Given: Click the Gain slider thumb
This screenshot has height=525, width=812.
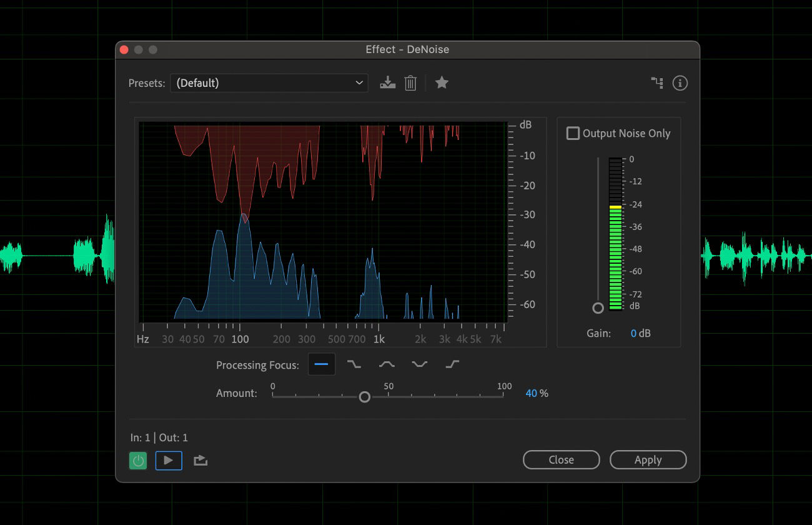Looking at the screenshot, I should (598, 307).
